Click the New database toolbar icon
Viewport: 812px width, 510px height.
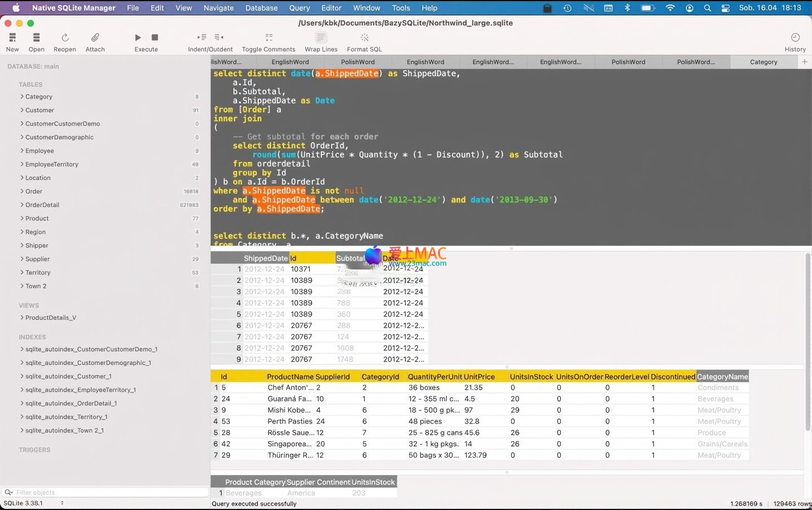pyautogui.click(x=12, y=38)
